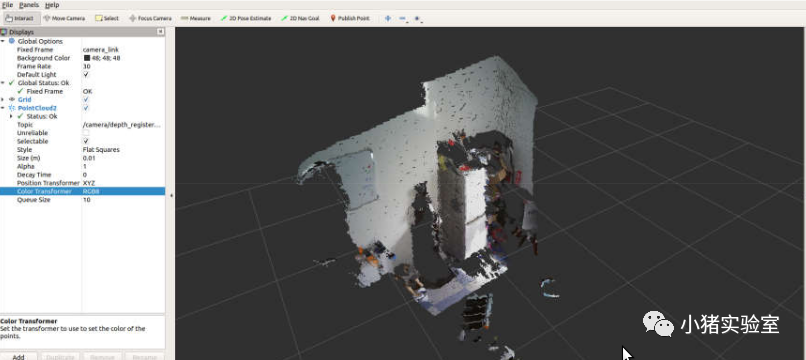Screen dimensions: 806x360
Task: Enable the Unreliable checkbox
Action: tap(86, 133)
